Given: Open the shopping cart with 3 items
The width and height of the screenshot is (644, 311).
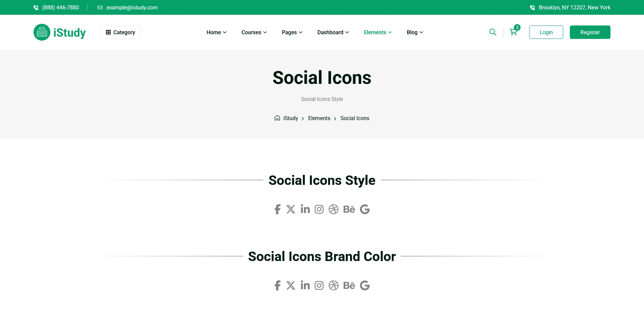Looking at the screenshot, I should pyautogui.click(x=513, y=32).
